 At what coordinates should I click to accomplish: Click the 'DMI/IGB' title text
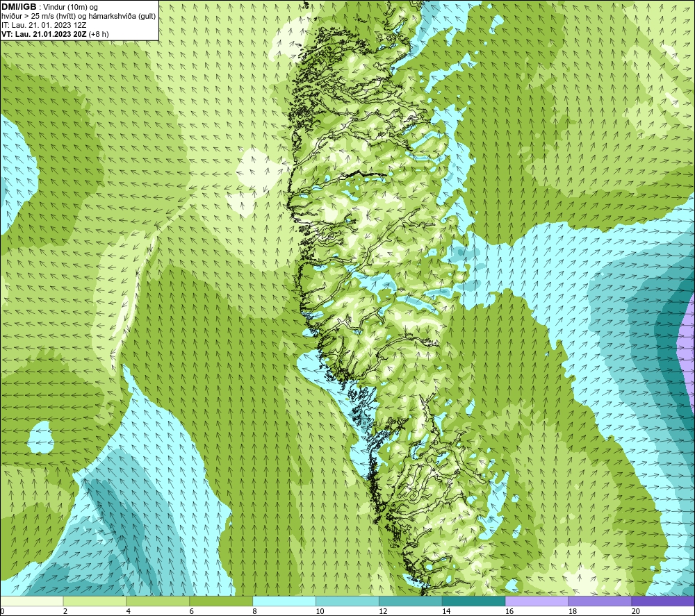(x=19, y=7)
